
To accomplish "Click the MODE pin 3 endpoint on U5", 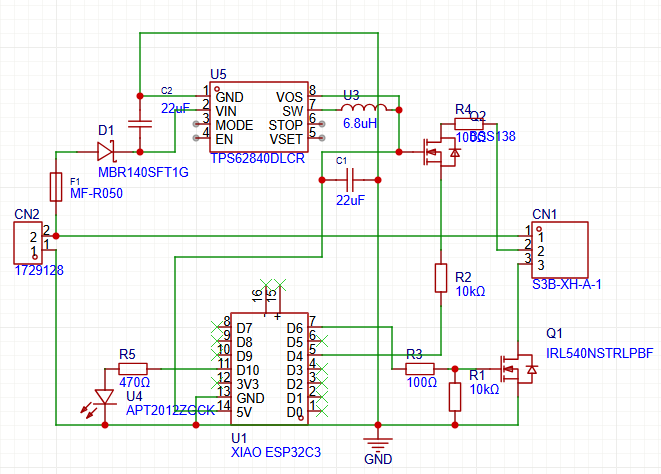I will pos(196,124).
